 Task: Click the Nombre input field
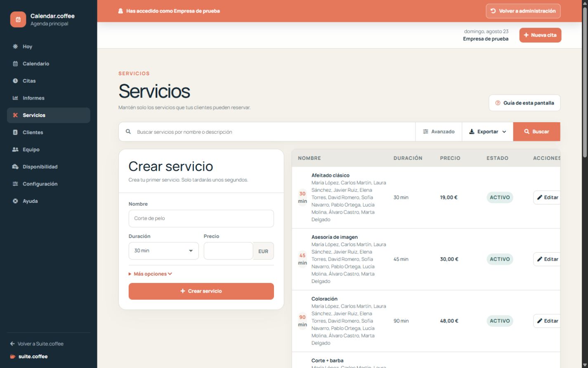tap(201, 218)
